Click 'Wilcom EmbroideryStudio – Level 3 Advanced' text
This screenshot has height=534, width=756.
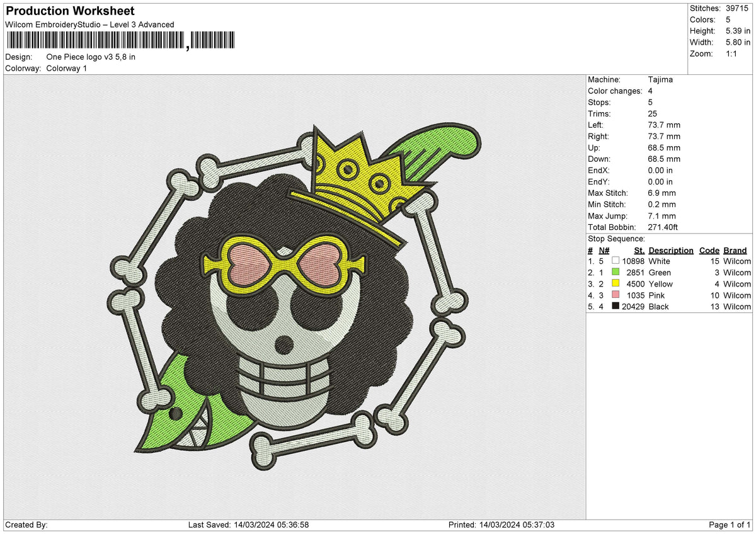click(89, 25)
